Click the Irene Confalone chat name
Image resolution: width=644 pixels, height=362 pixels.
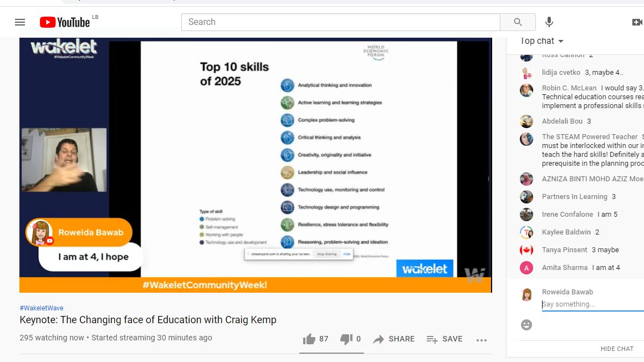[x=567, y=215]
